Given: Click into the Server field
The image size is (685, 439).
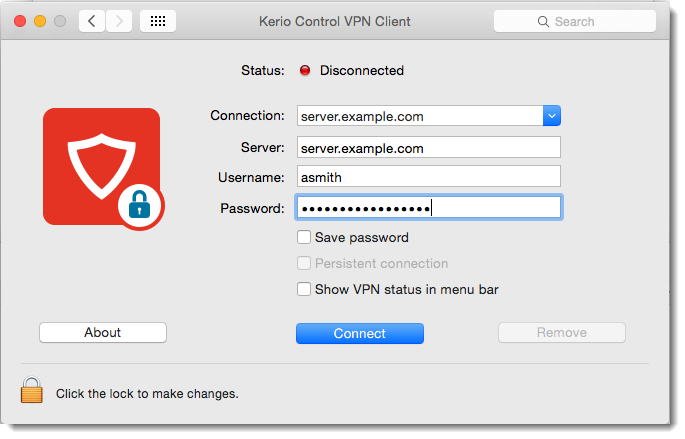Looking at the screenshot, I should [x=428, y=148].
